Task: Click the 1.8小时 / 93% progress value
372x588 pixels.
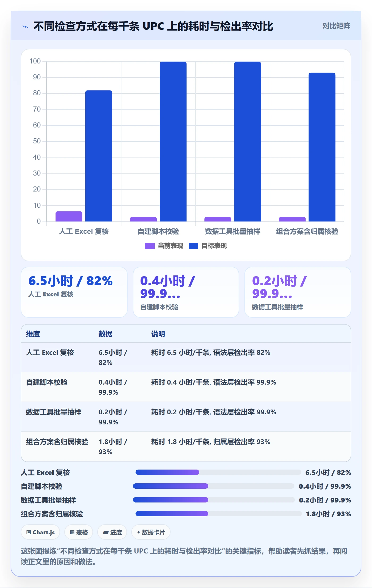Action: pyautogui.click(x=328, y=514)
